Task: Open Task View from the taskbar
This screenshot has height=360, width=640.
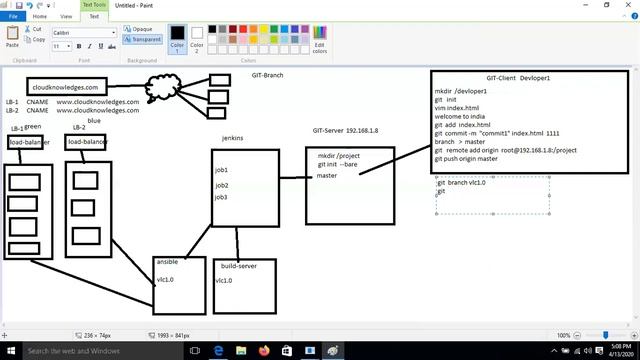Action: tap(195, 351)
